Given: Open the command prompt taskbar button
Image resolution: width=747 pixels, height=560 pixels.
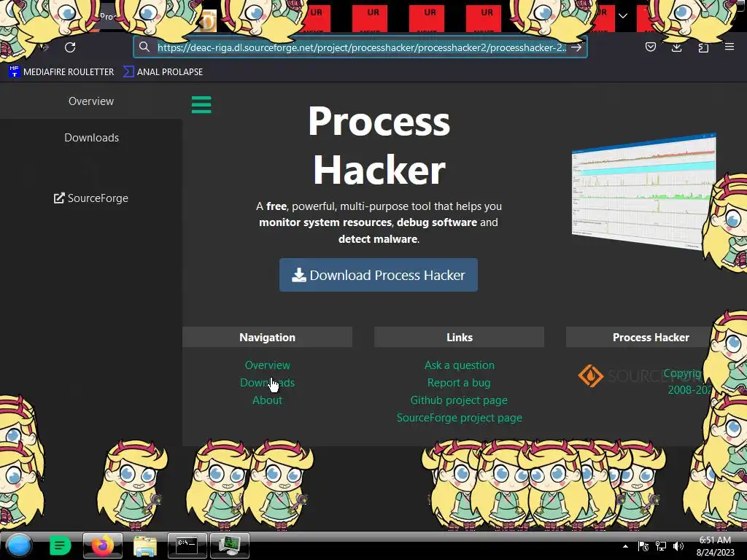Looking at the screenshot, I should (x=187, y=545).
